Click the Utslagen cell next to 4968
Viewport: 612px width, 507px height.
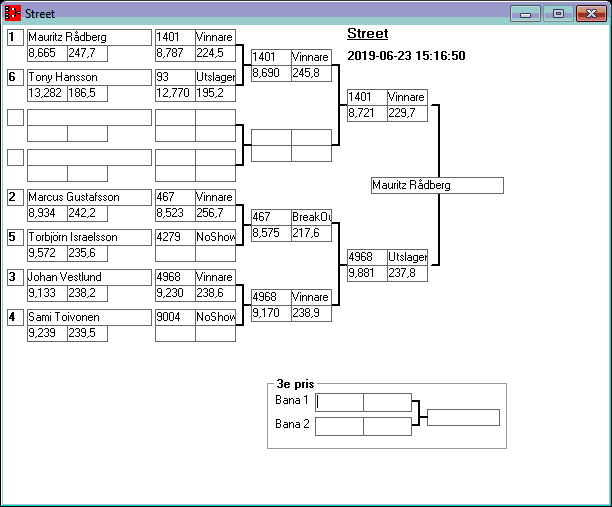tap(407, 257)
